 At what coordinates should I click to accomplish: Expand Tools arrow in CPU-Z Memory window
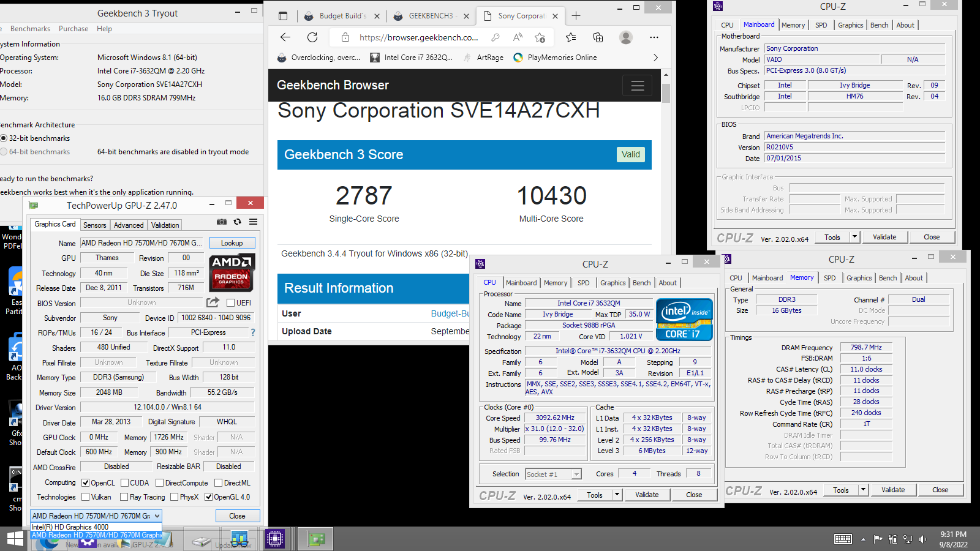(x=864, y=490)
